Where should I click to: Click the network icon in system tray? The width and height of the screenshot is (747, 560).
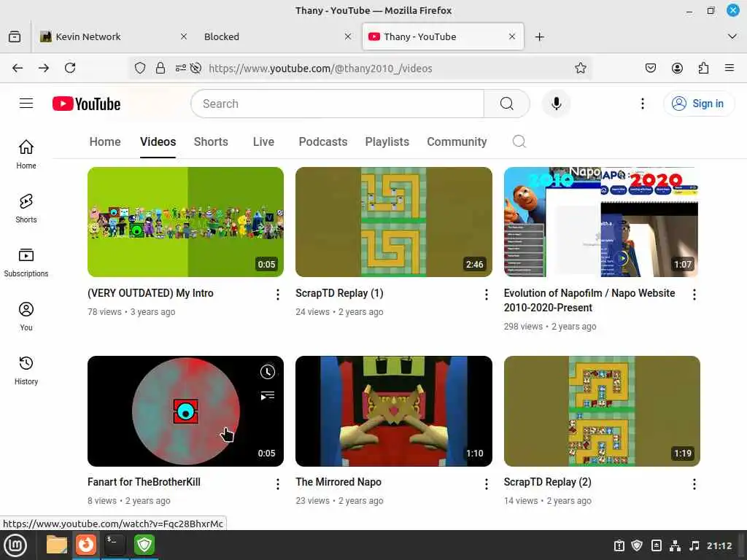click(x=675, y=545)
